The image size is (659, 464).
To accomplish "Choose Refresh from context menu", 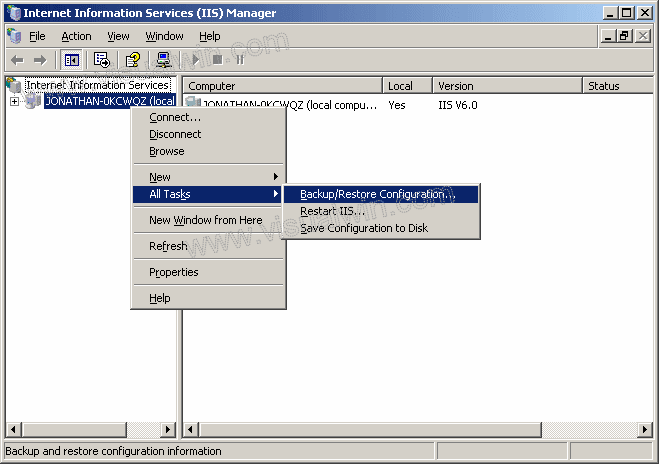I will point(208,246).
